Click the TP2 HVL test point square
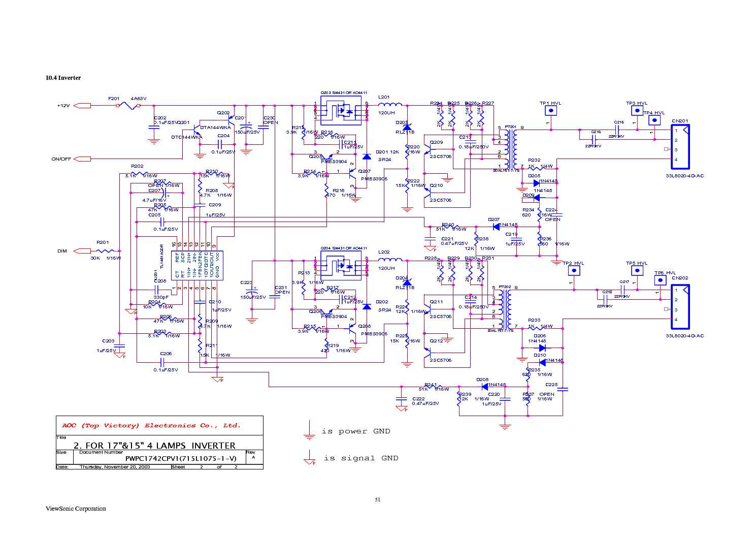Viewport: 756px width, 535px height. click(574, 271)
